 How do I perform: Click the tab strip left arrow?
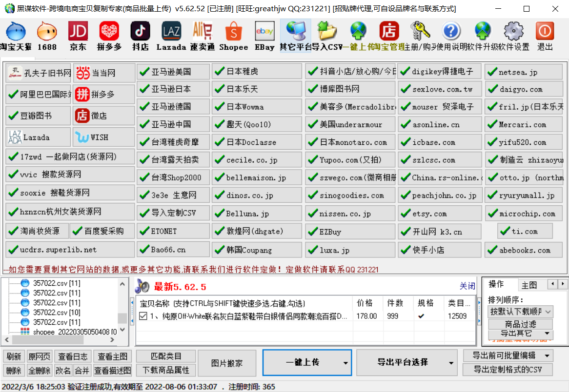(x=553, y=284)
